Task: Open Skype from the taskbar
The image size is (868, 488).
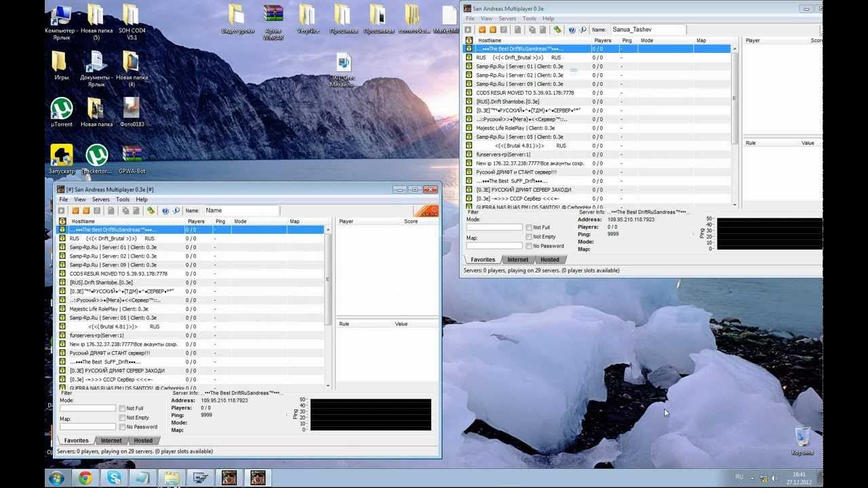Action: pos(114,478)
